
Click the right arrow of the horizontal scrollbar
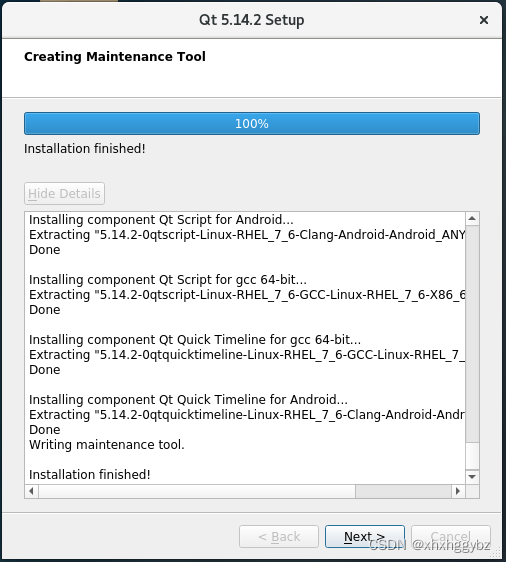coord(458,491)
